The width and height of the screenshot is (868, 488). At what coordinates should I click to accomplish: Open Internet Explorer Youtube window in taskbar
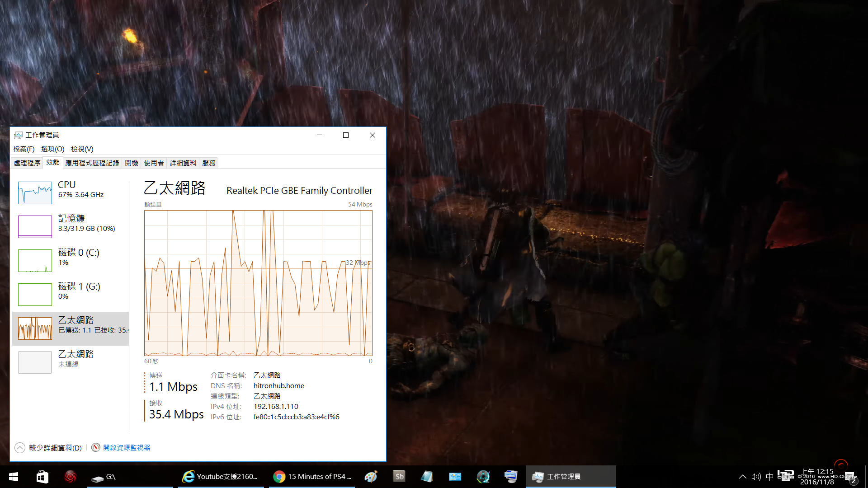point(221,477)
